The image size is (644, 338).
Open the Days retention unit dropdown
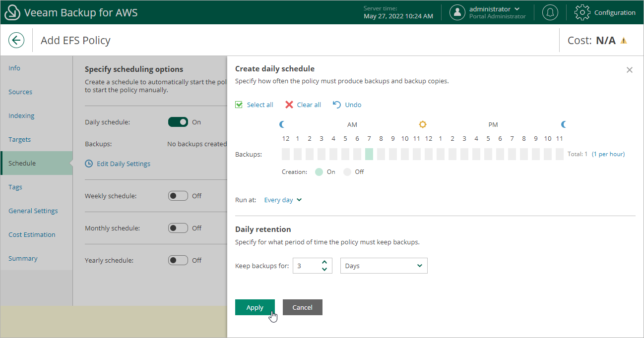[x=384, y=266]
